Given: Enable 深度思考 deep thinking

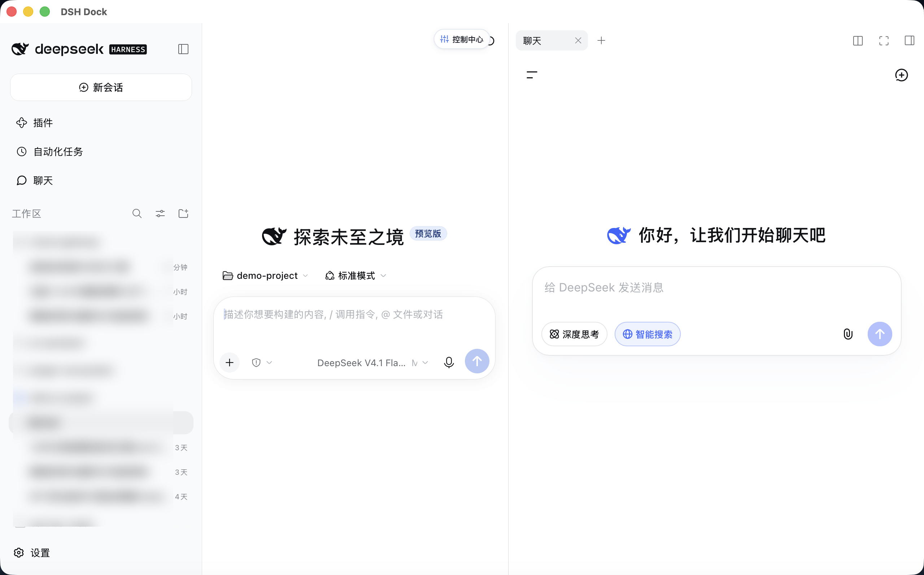Looking at the screenshot, I should click(574, 334).
